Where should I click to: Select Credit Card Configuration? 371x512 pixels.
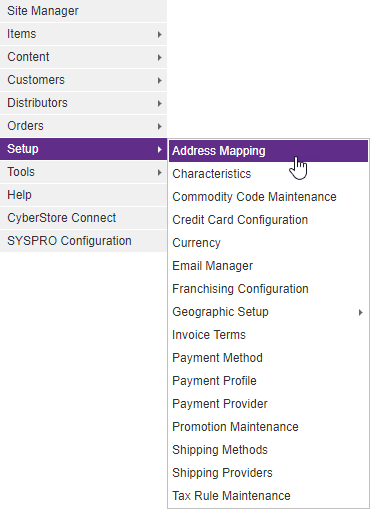(x=268, y=220)
